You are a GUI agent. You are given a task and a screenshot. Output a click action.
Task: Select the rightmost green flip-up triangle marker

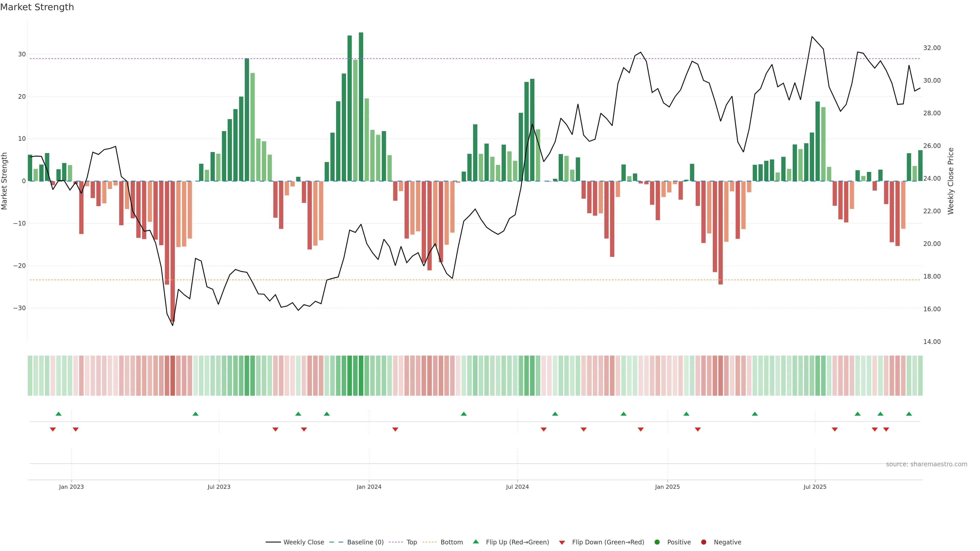click(x=909, y=414)
